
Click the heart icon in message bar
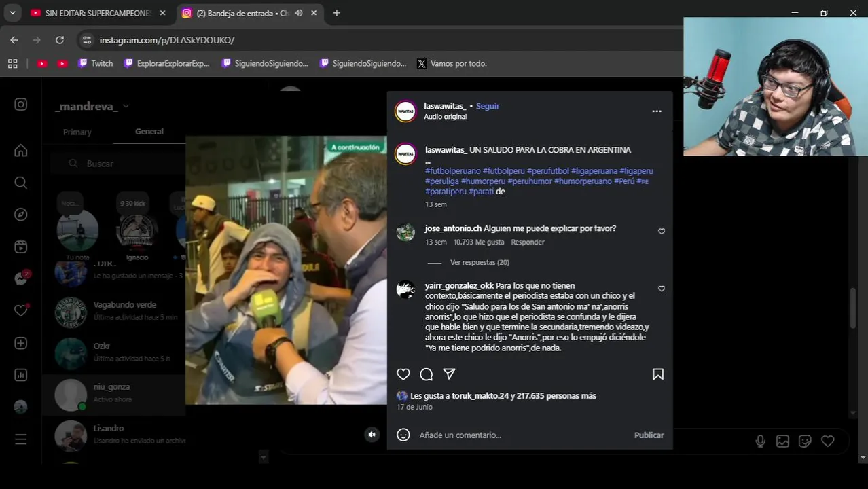point(827,441)
